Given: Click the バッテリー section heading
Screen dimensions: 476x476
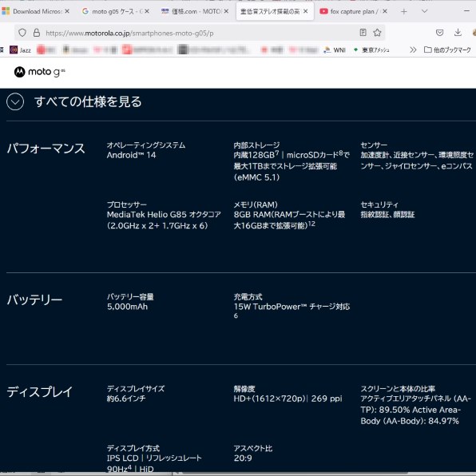Looking at the screenshot, I should [x=34, y=299].
